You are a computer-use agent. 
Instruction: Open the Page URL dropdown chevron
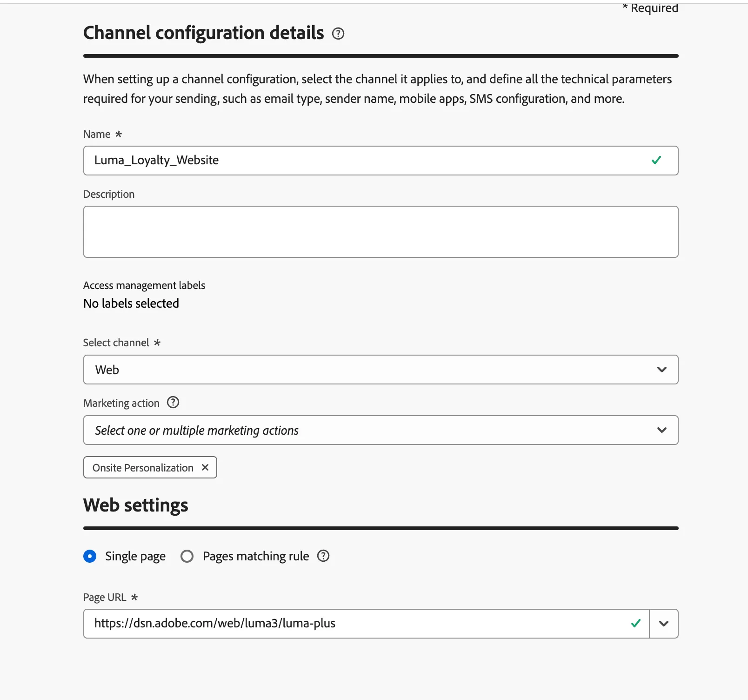(664, 624)
